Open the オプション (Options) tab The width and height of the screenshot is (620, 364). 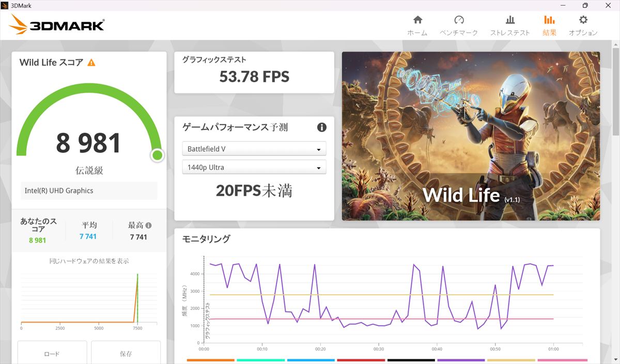(583, 25)
